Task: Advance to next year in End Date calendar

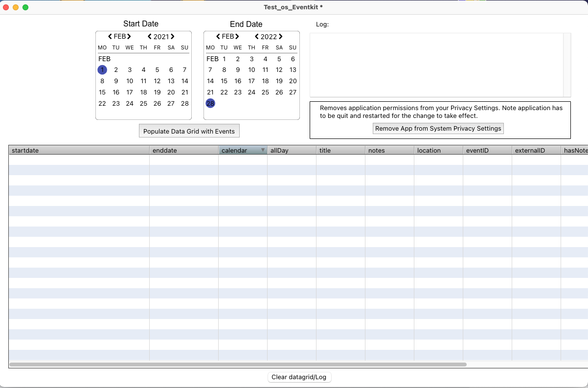Action: point(281,37)
